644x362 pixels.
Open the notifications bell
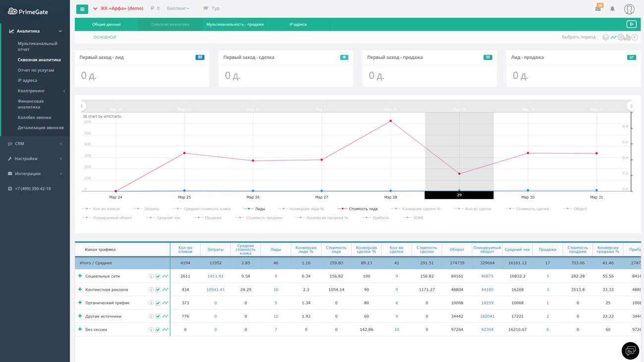point(612,9)
